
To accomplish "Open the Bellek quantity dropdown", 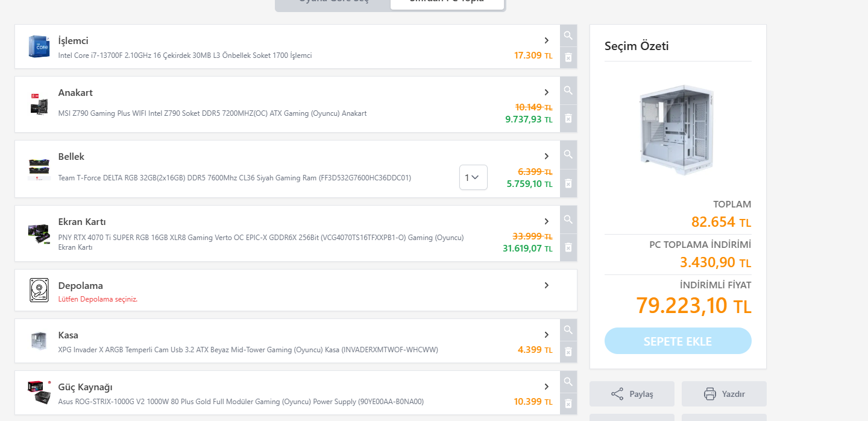I will click(473, 177).
